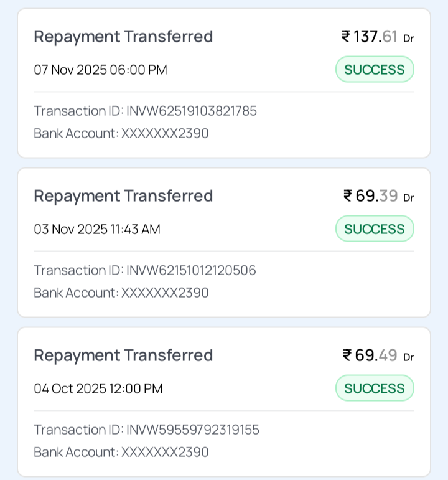The width and height of the screenshot is (448, 480).
Task: Tap the ₹137.61 Dr amount
Action: point(377,37)
